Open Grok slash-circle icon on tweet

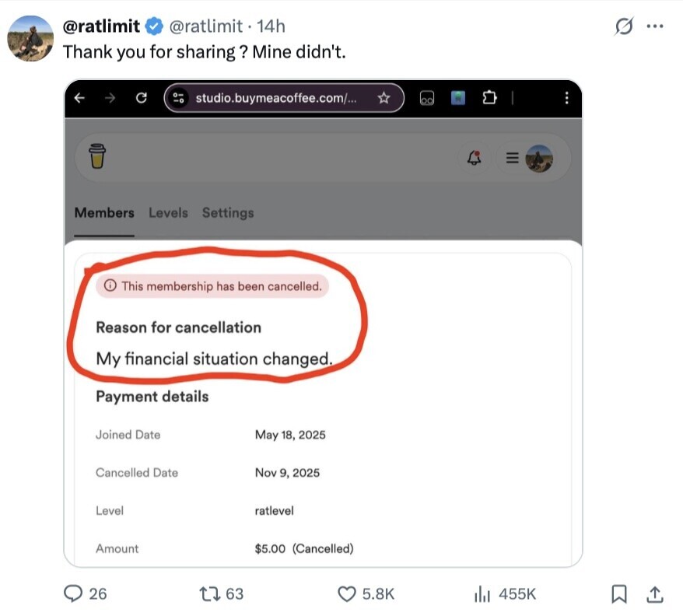[624, 26]
